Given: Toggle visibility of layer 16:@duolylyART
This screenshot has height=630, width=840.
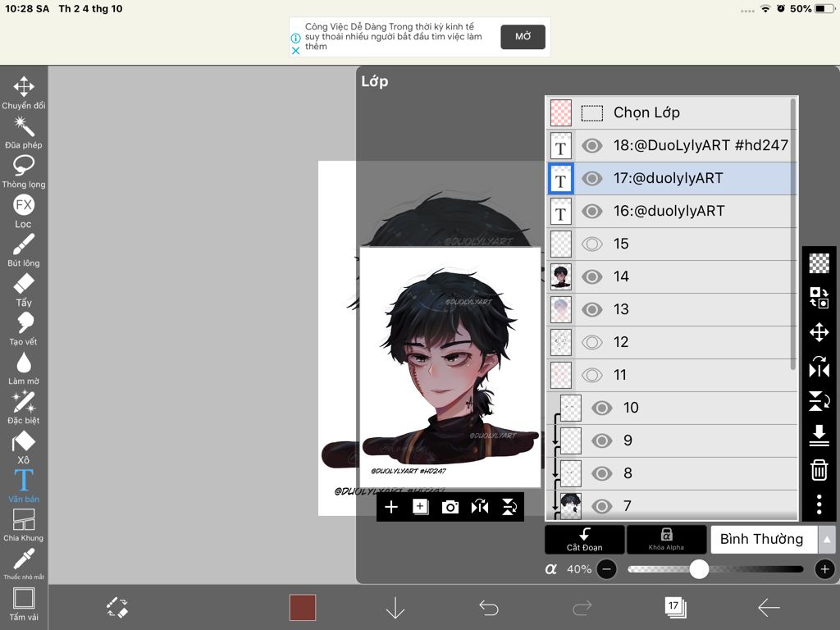Looking at the screenshot, I should click(x=592, y=211).
